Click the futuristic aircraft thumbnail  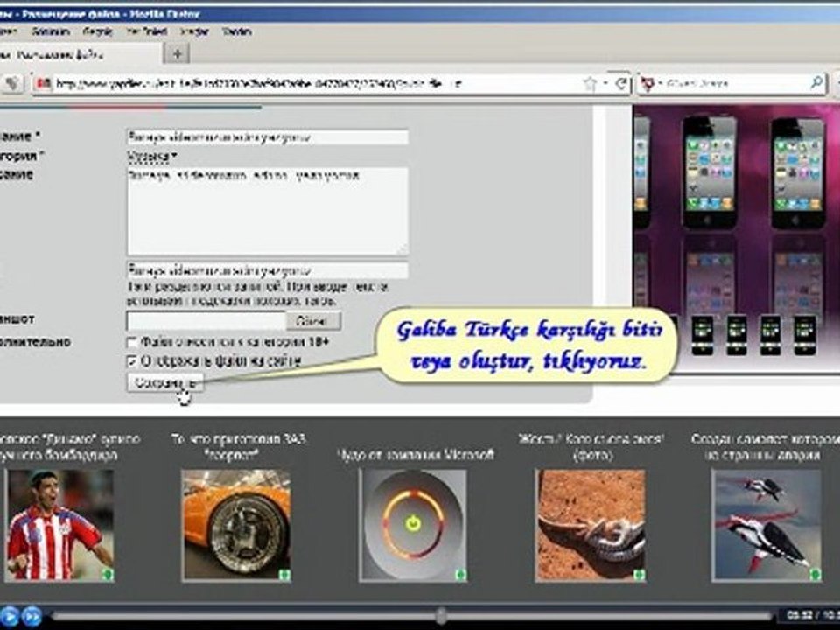click(x=766, y=525)
